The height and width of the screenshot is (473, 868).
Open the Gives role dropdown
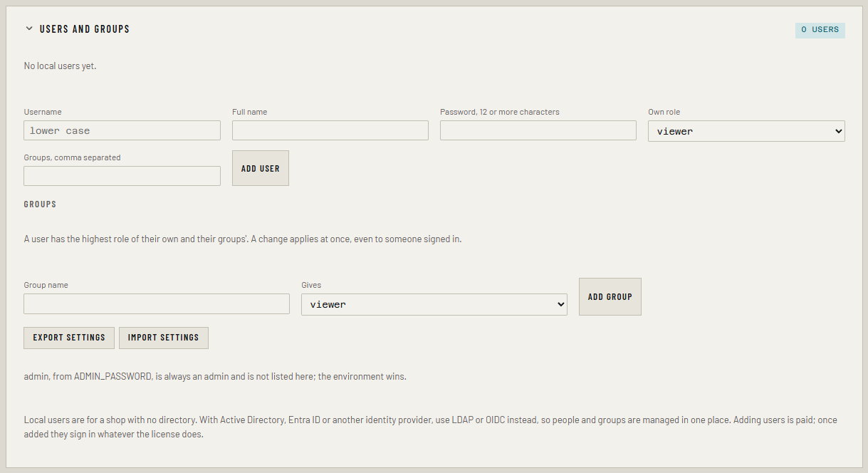[434, 304]
